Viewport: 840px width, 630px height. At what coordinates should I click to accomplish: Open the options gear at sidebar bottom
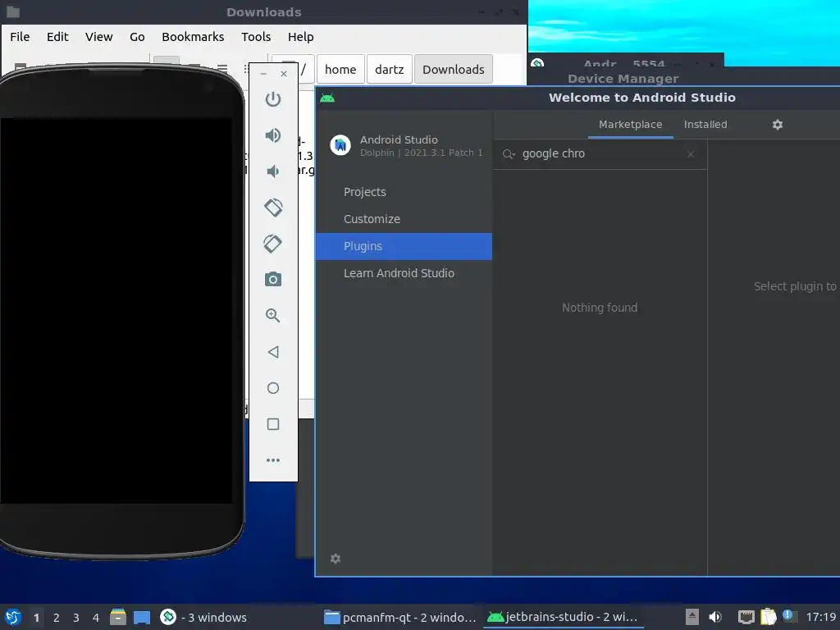pyautogui.click(x=336, y=559)
